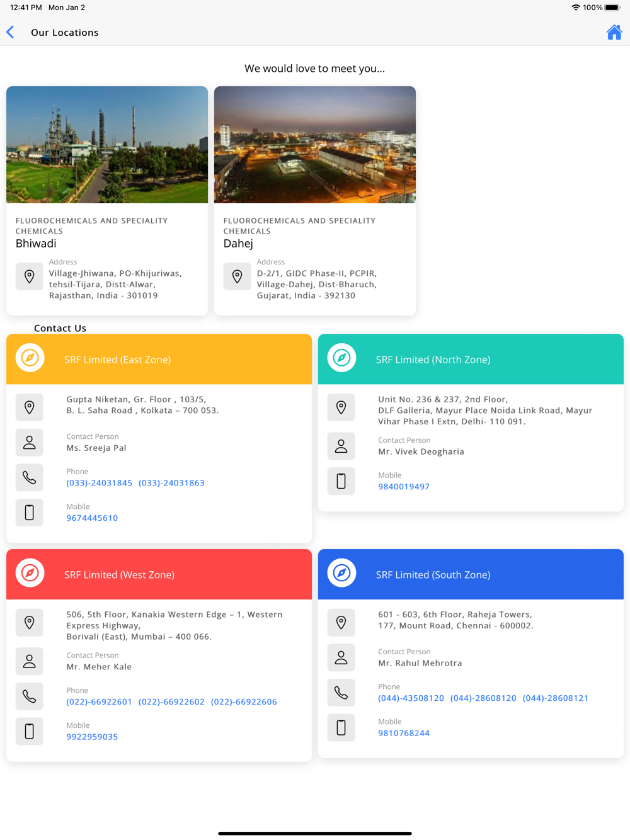The width and height of the screenshot is (630, 840).
Task: Tap contact name Mr. Rahul Mehrotra
Action: pos(420,663)
